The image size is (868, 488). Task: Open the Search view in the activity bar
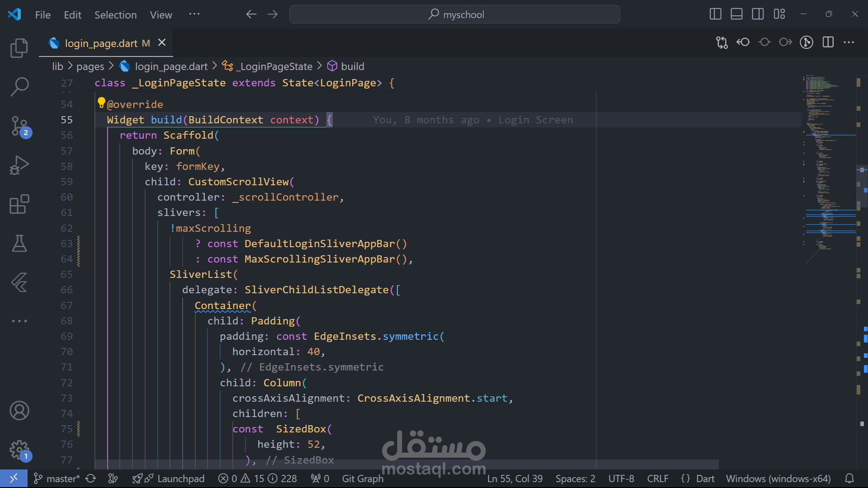pyautogui.click(x=19, y=86)
